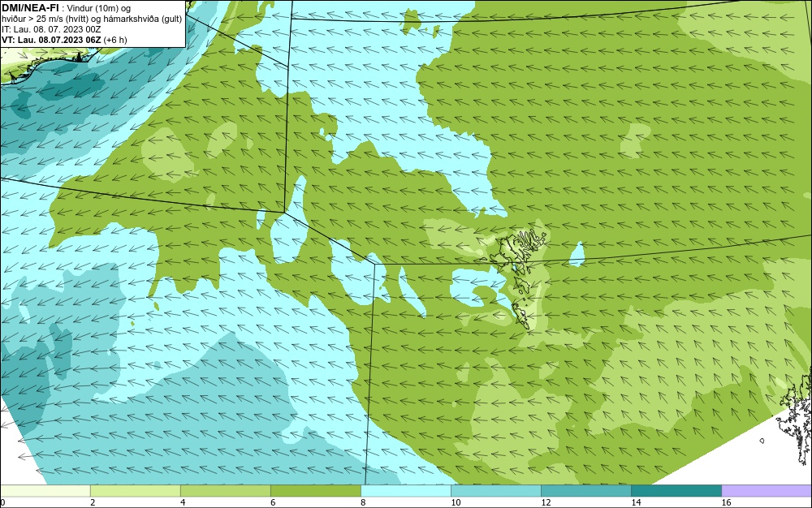Screen dimensions: 812x508
Task: Click the legend scale label '6'
Action: pyautogui.click(x=273, y=502)
